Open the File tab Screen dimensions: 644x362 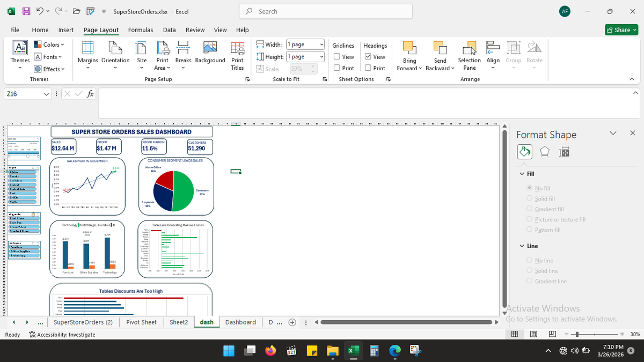pyautogui.click(x=15, y=30)
